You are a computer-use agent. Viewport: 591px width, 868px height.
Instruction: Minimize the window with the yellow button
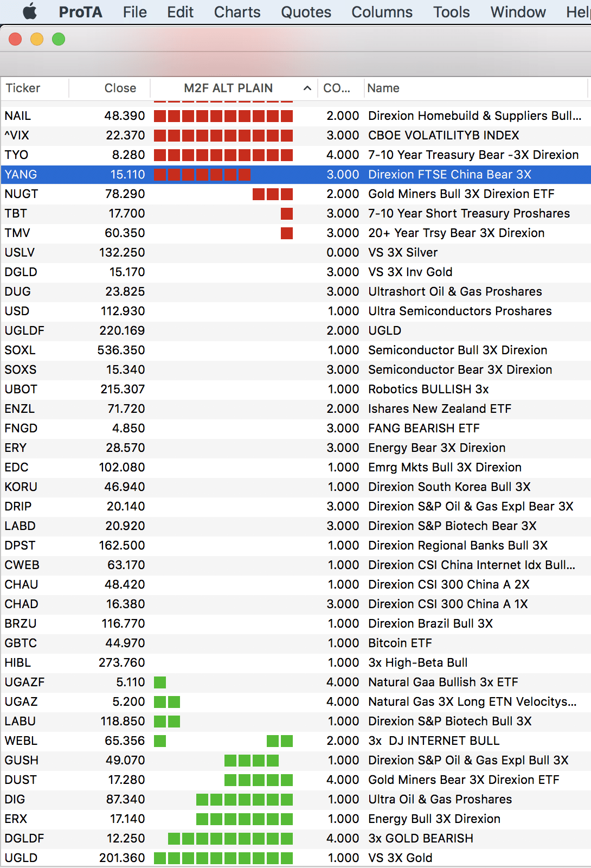point(37,39)
